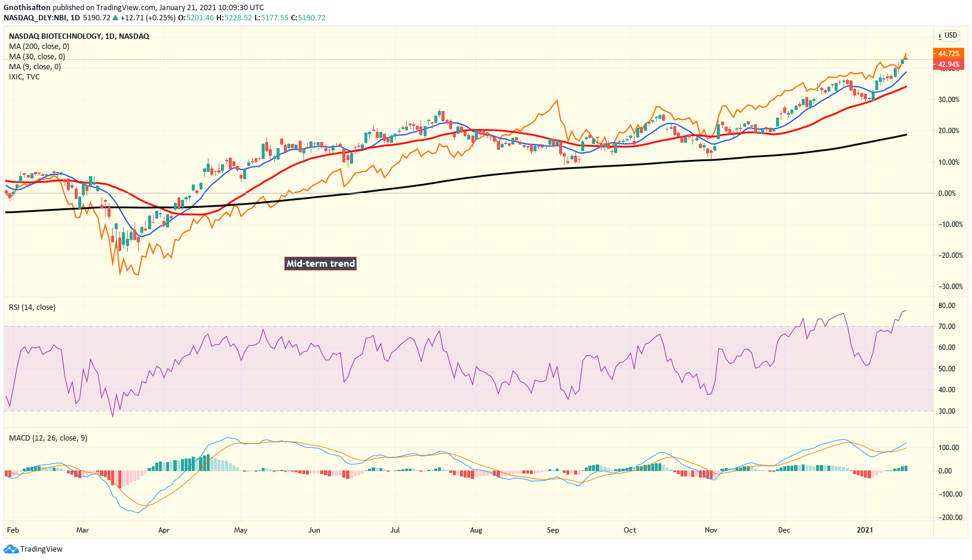Click the RSI 30.00 scale label
The width and height of the screenshot is (972, 560).
click(x=947, y=411)
